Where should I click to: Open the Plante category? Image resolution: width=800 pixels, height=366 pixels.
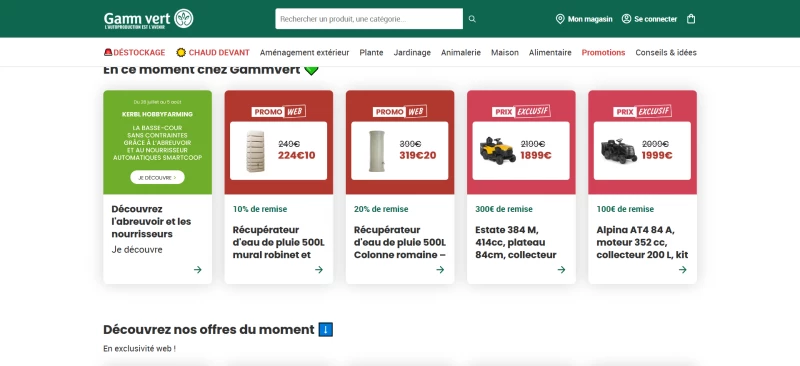click(x=371, y=52)
